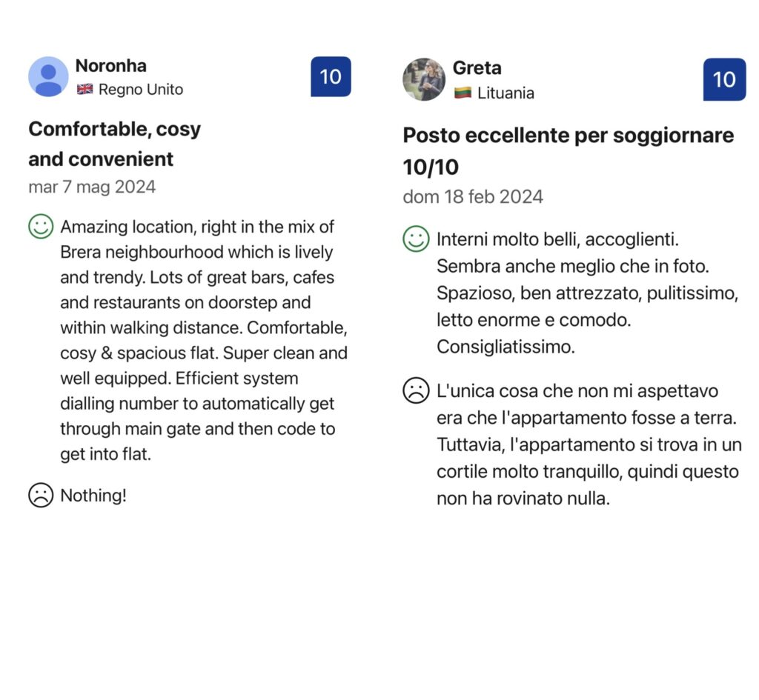Screen dimensions: 759x700
Task: Click sad face in Greta's review
Action: [x=416, y=390]
